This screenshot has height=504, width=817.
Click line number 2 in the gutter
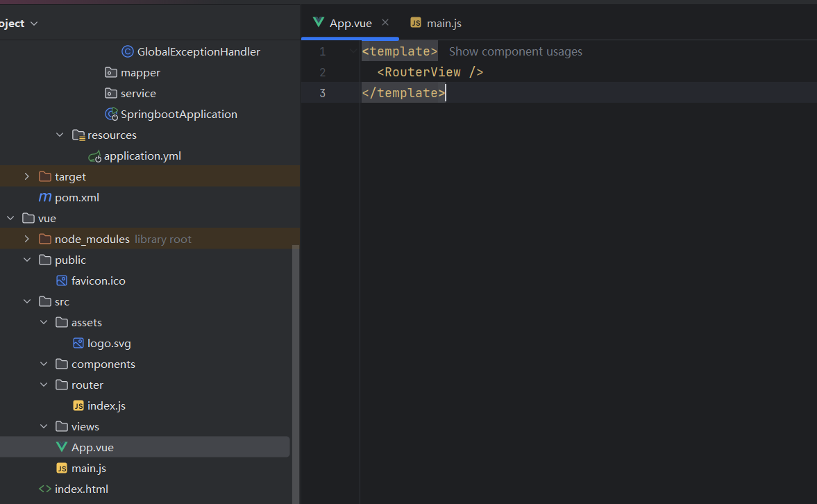tap(322, 72)
